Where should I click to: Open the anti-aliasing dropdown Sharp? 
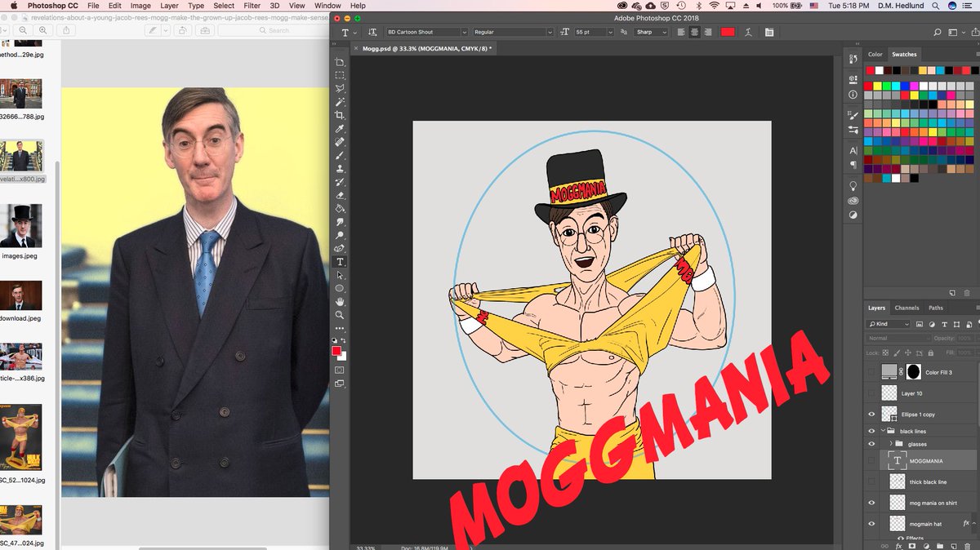(x=649, y=32)
